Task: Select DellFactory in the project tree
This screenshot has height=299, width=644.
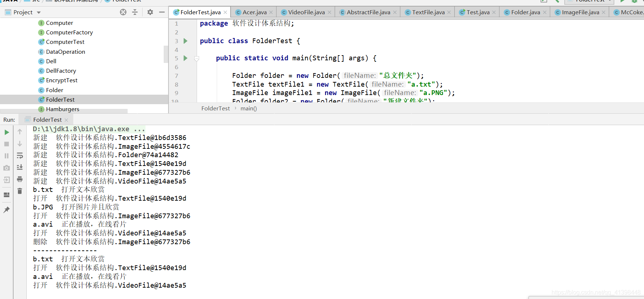Action: click(61, 71)
